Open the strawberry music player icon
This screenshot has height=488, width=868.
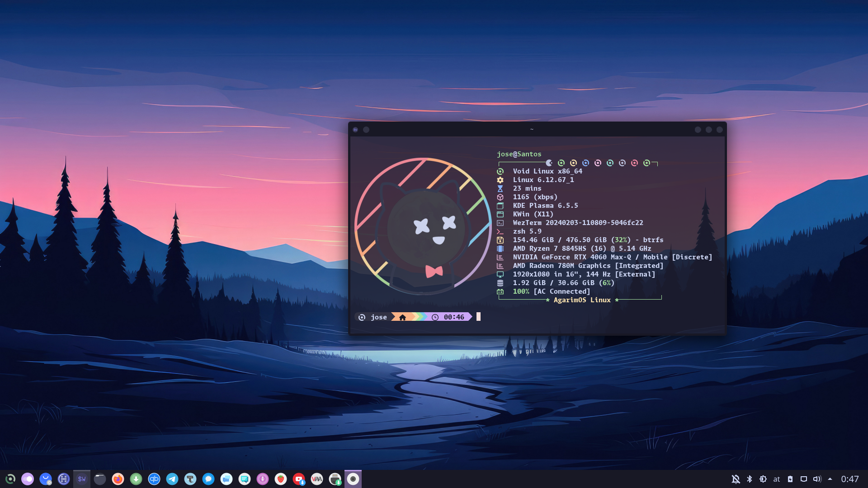281,479
